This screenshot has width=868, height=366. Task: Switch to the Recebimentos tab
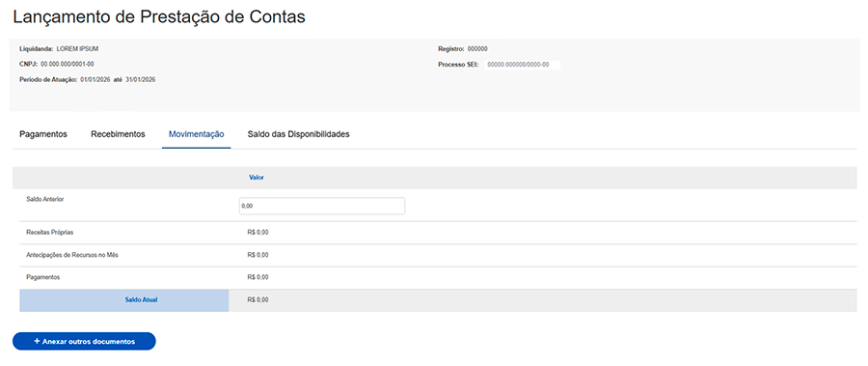point(118,134)
